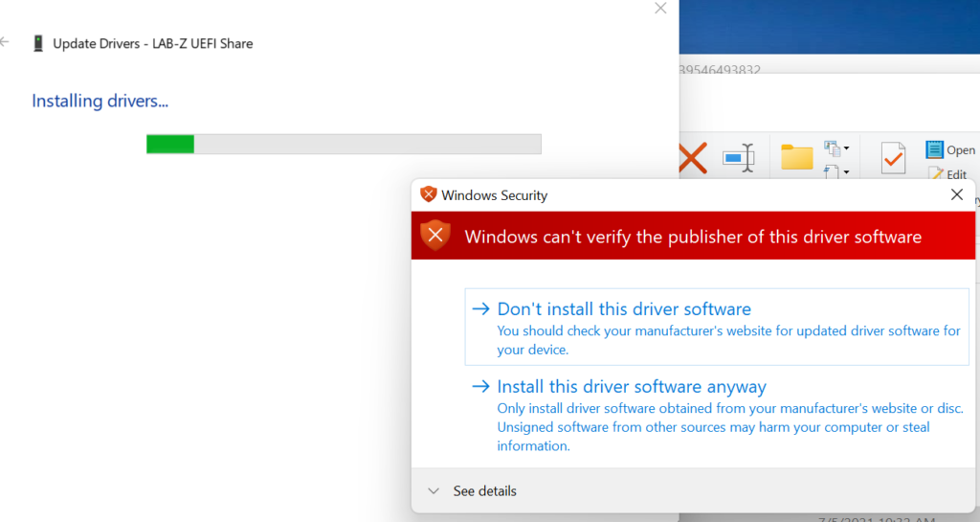This screenshot has width=980, height=522.
Task: Open the New item dropdown in Explorer
Action: click(x=836, y=148)
